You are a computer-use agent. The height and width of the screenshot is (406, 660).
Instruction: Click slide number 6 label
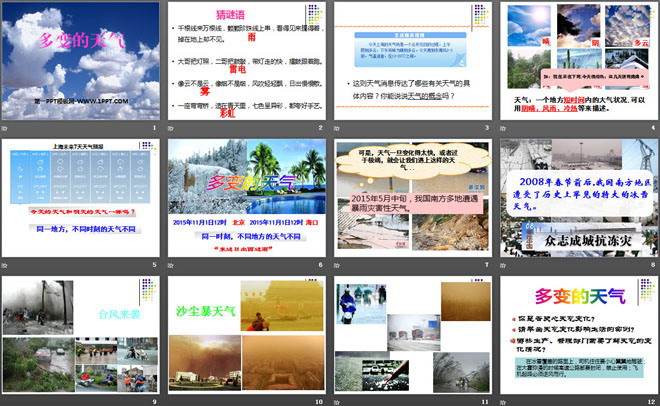click(320, 265)
